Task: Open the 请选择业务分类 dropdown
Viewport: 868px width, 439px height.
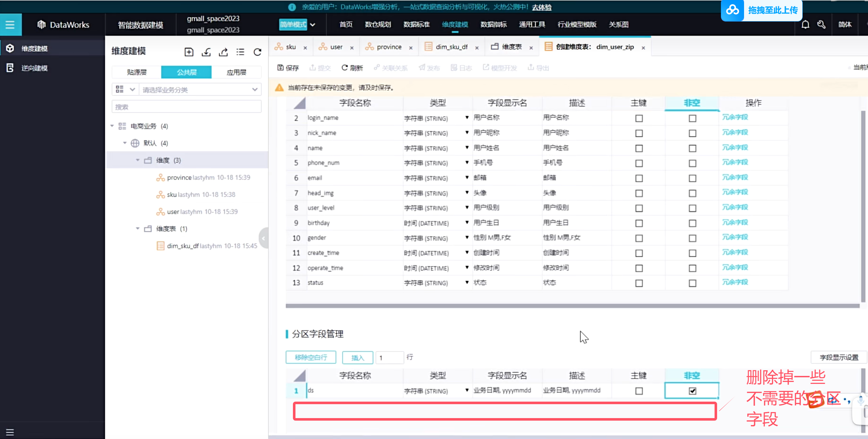Action: [200, 90]
